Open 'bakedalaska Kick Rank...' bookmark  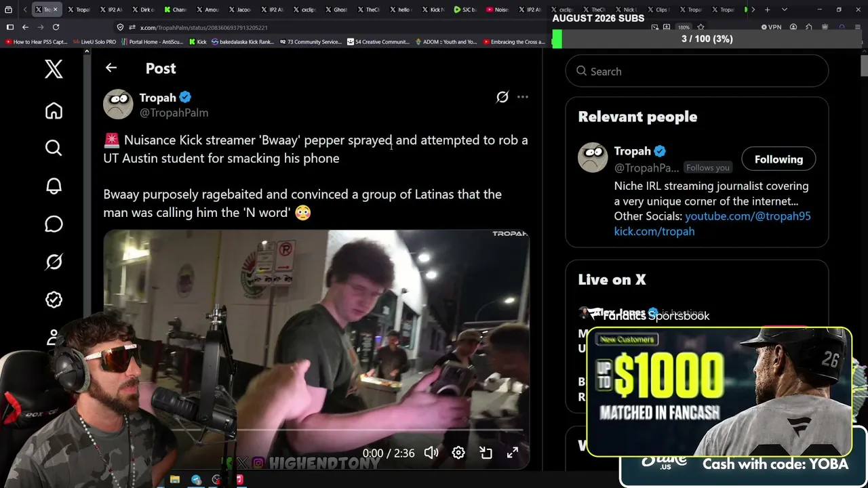(x=244, y=42)
